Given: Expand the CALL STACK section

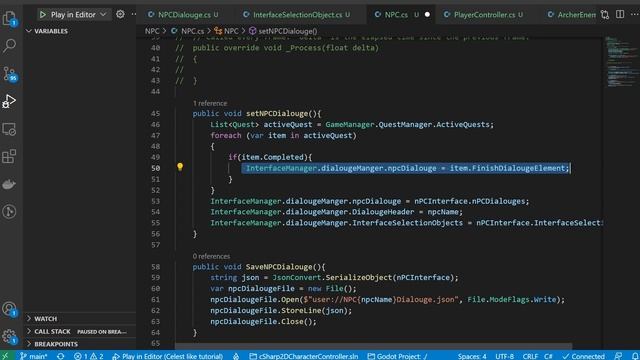Looking at the screenshot, I should click(80, 331).
